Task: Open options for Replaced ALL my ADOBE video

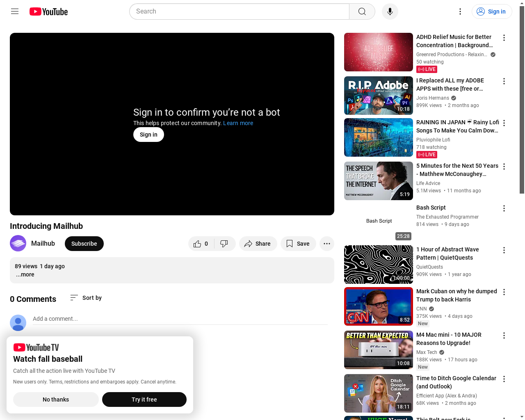Action: (x=504, y=81)
